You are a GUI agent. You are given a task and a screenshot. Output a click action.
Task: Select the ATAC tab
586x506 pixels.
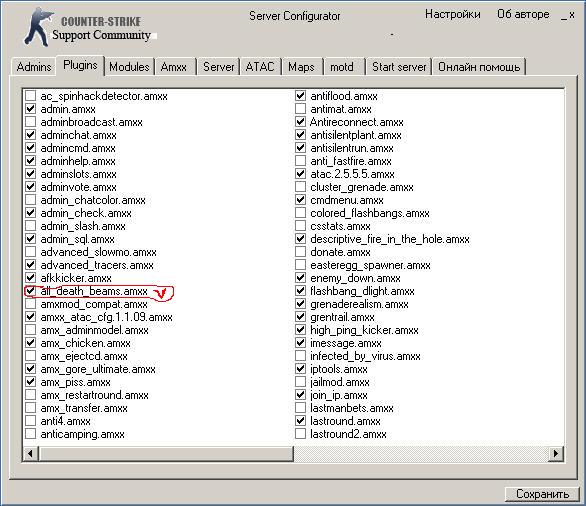[x=260, y=67]
